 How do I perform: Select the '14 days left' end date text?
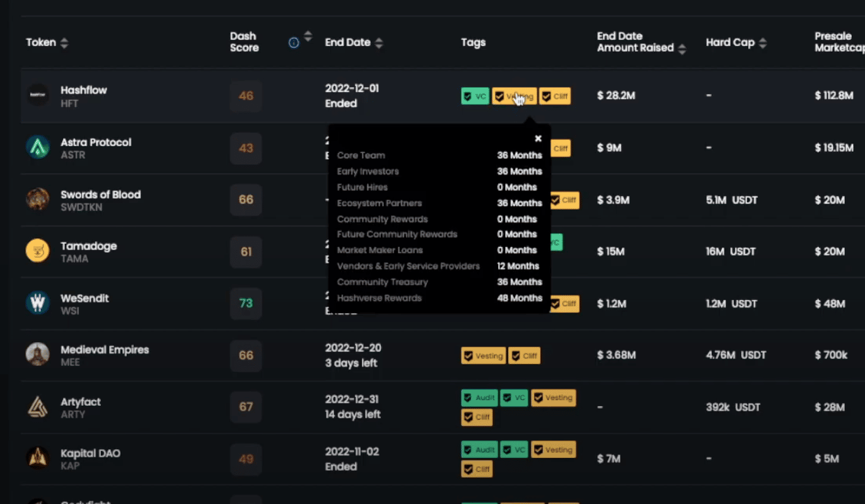click(353, 415)
